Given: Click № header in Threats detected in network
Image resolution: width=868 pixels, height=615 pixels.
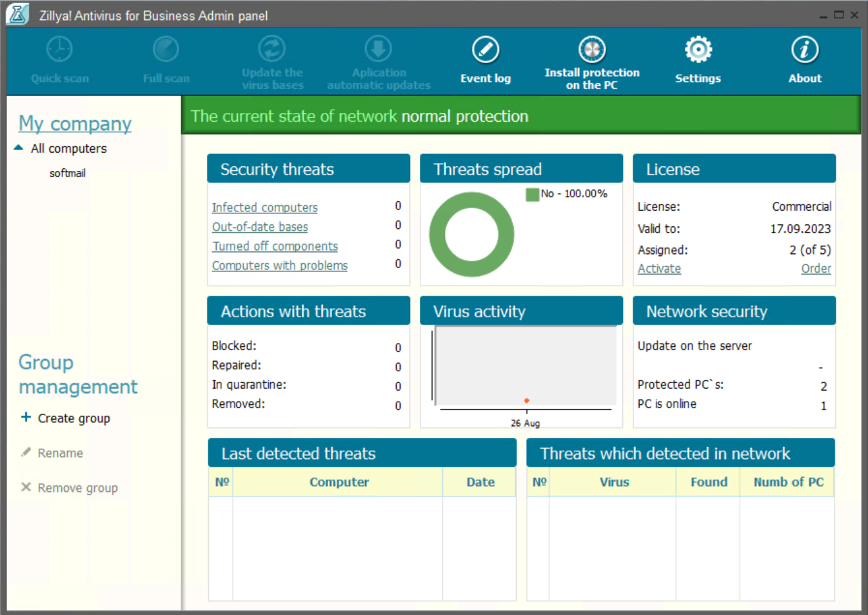Looking at the screenshot, I should point(539,482).
